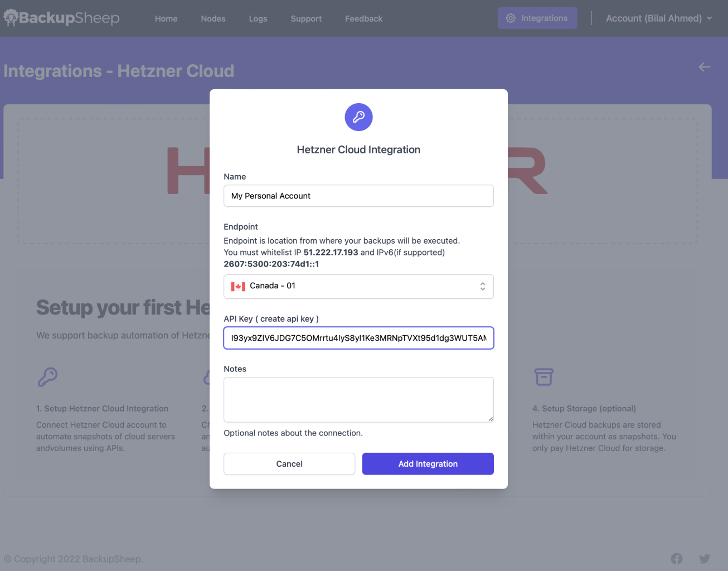Click inside the Notes text area
The image size is (728, 571).
click(358, 399)
